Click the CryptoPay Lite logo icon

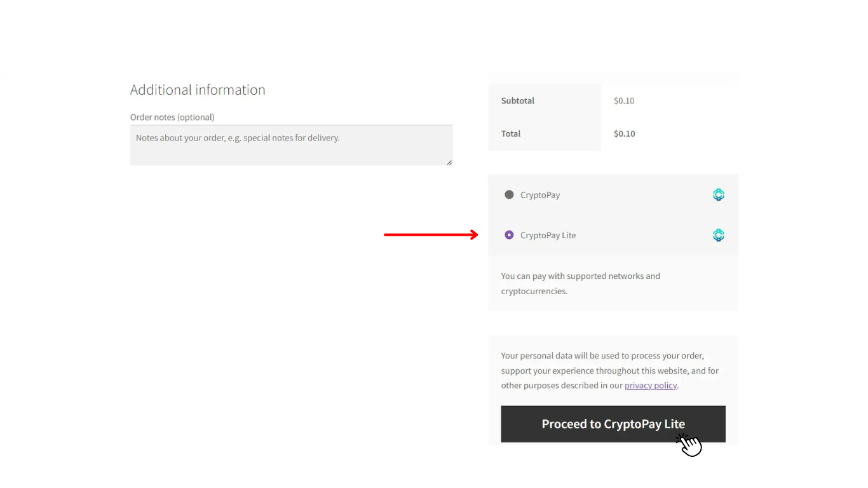pos(719,235)
